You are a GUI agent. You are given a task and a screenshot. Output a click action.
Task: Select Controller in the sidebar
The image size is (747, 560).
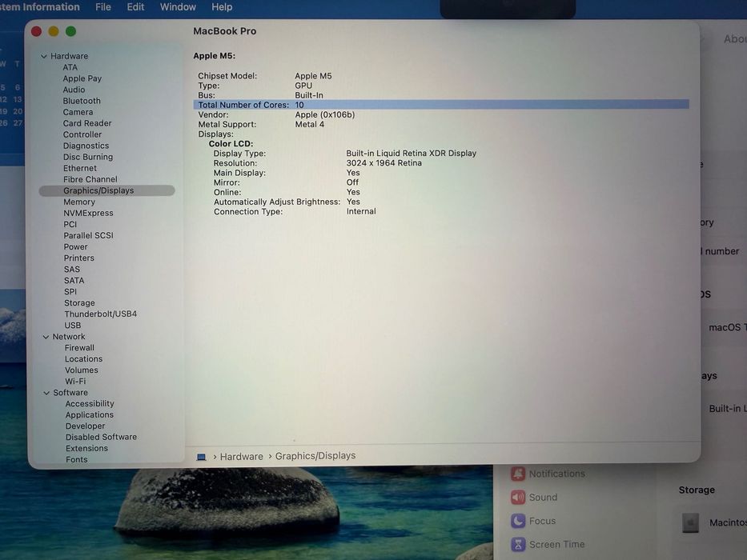tap(82, 134)
